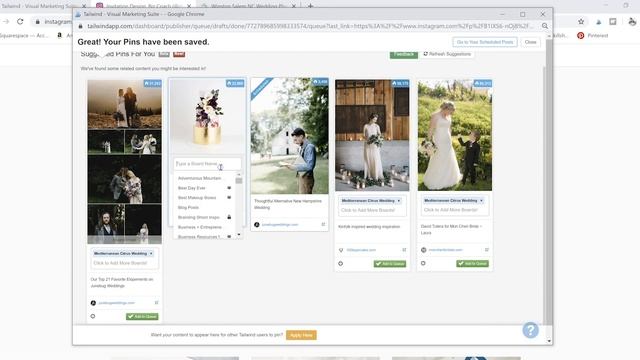Open source link under elopements pin
This screenshot has width=640, height=360.
click(x=116, y=303)
